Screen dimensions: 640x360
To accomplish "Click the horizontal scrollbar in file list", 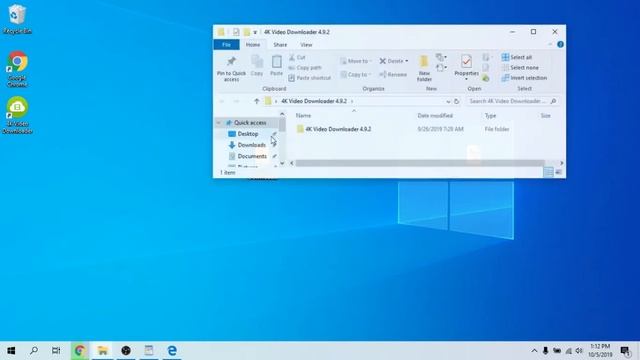I will click(420, 163).
